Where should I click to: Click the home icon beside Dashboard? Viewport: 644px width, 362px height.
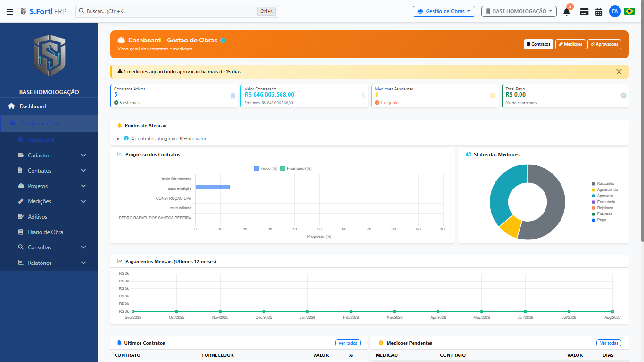[x=11, y=107]
